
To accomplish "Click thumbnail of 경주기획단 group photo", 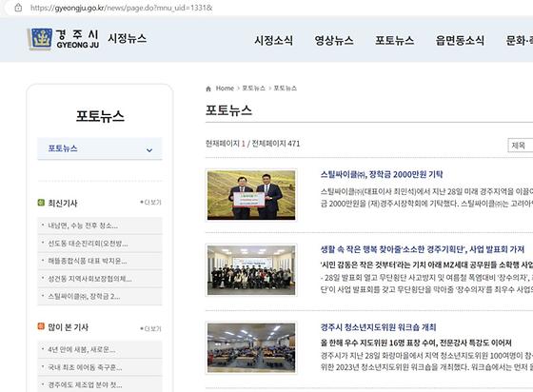I will (251, 270).
